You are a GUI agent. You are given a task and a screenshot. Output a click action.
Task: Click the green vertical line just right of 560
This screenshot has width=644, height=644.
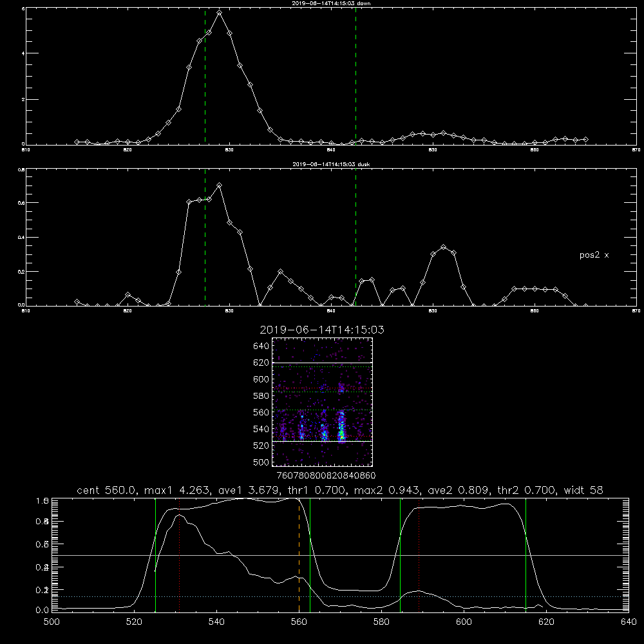[x=310, y=554]
